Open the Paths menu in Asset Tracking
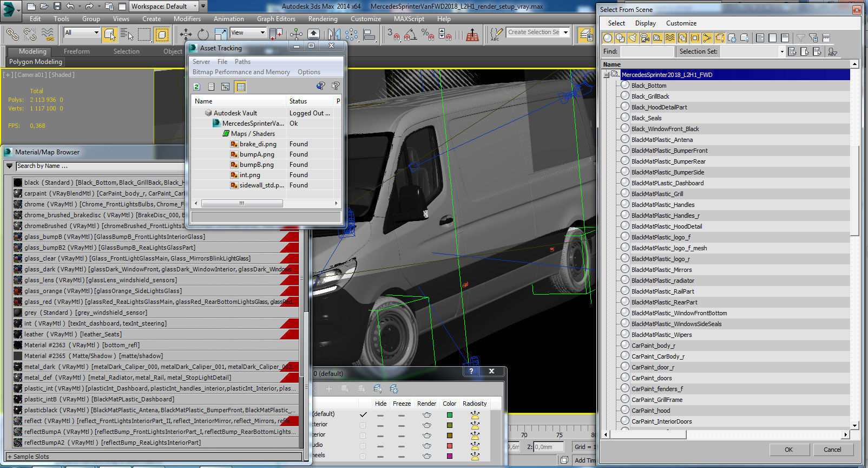Screen dimensions: 868x468 [x=242, y=62]
